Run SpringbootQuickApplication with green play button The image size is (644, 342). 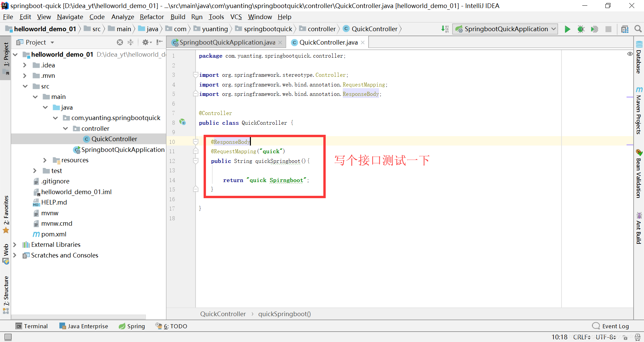567,29
